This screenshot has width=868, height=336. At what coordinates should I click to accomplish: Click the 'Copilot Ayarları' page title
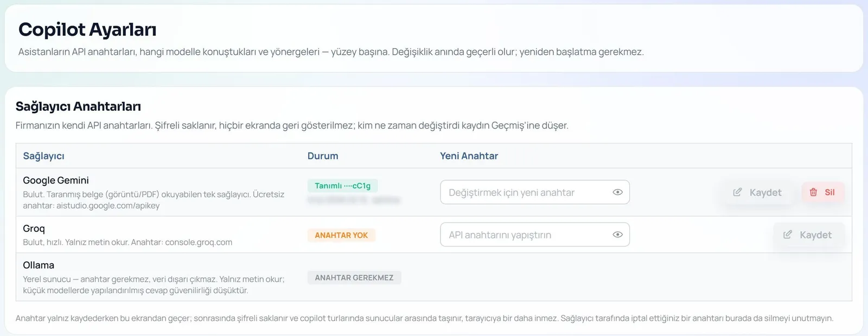(87, 29)
